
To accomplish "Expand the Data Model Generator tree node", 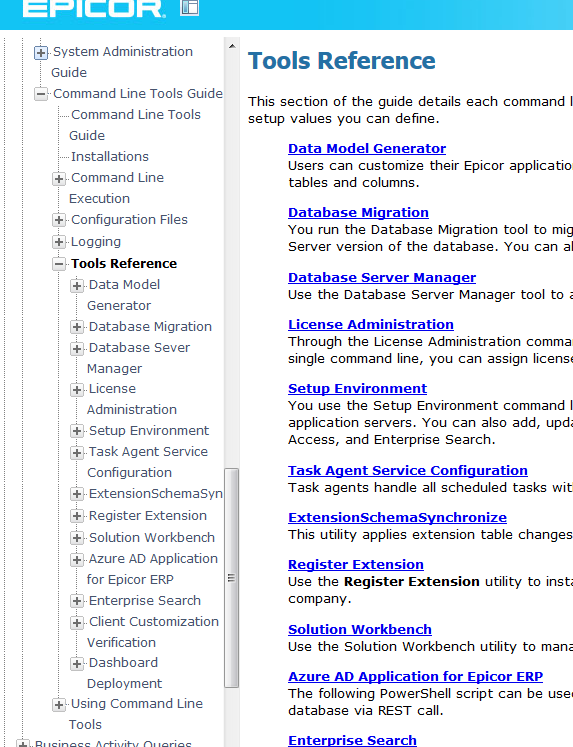I will [x=77, y=285].
